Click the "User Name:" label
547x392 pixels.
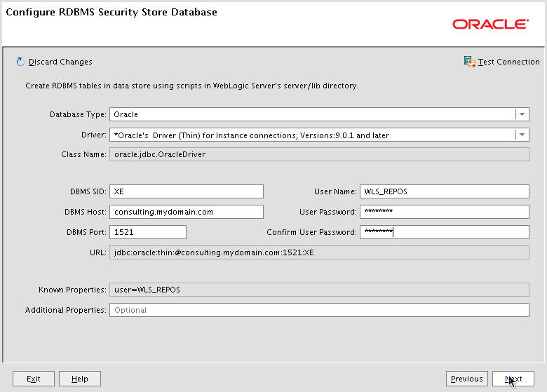coord(336,191)
